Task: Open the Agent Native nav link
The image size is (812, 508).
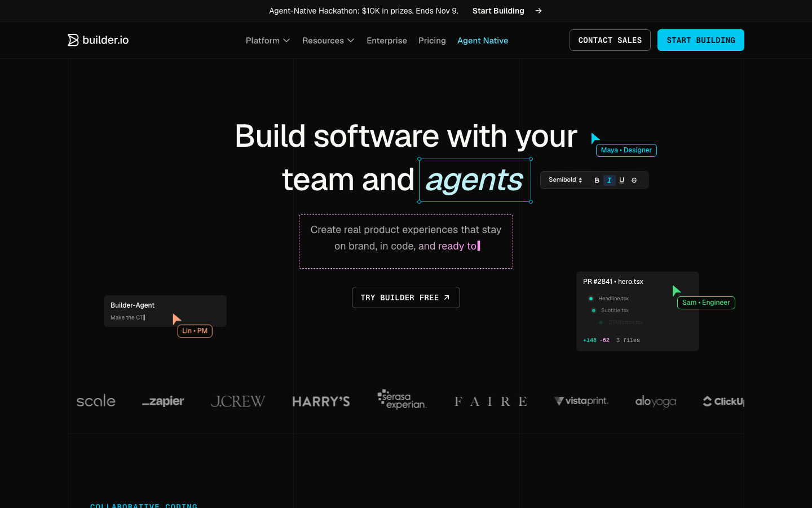Action: [x=483, y=41]
